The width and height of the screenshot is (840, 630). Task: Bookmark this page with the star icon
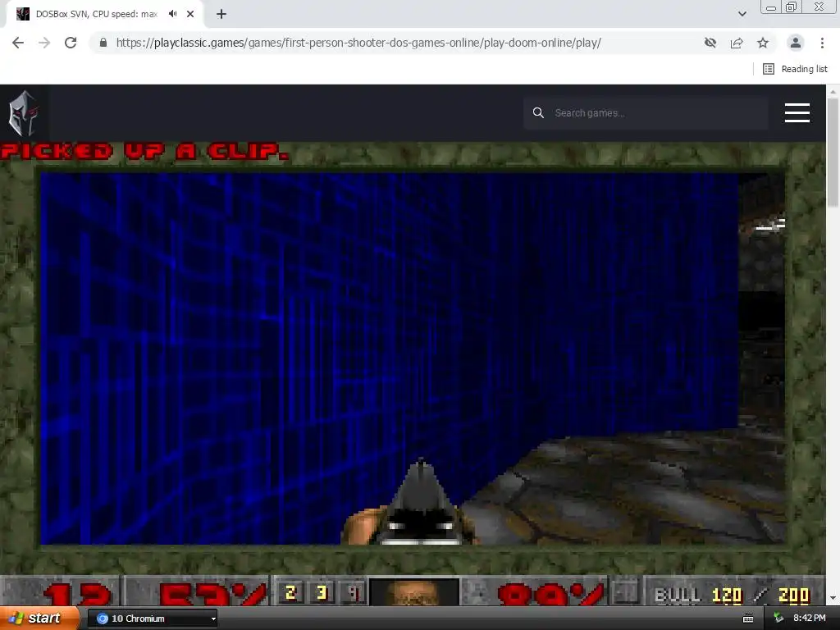click(763, 43)
